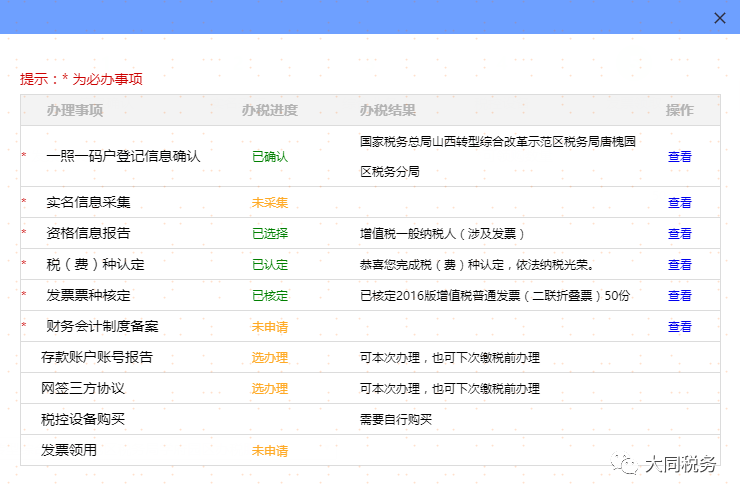Select the 存款账户账号报告 item

click(97, 357)
